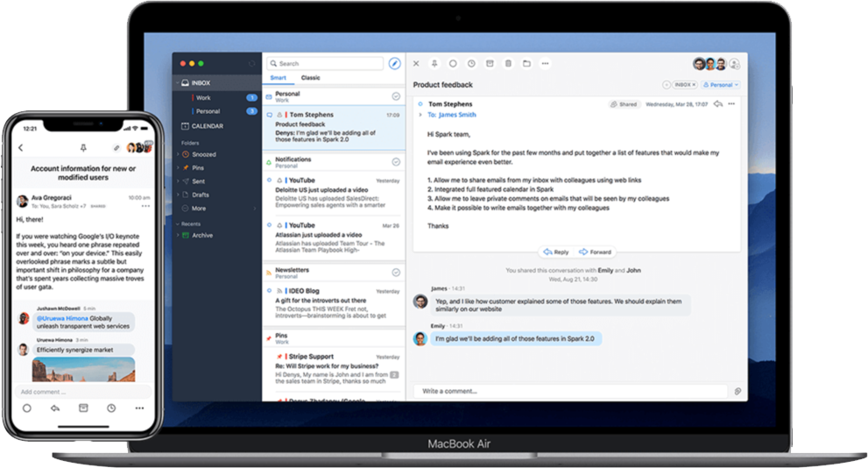Toggle the unread dot on Atlassian YouTube email
This screenshot has width=868, height=468.
tap(270, 225)
